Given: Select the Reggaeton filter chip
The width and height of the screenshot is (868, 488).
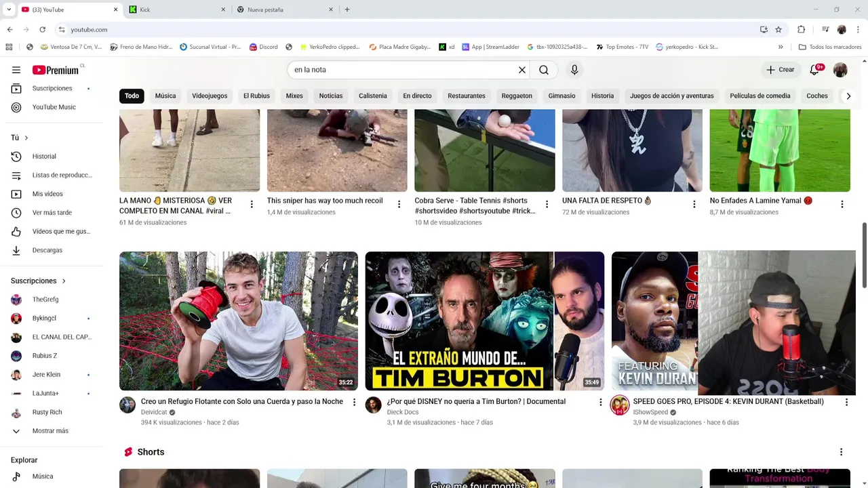Looking at the screenshot, I should point(517,96).
